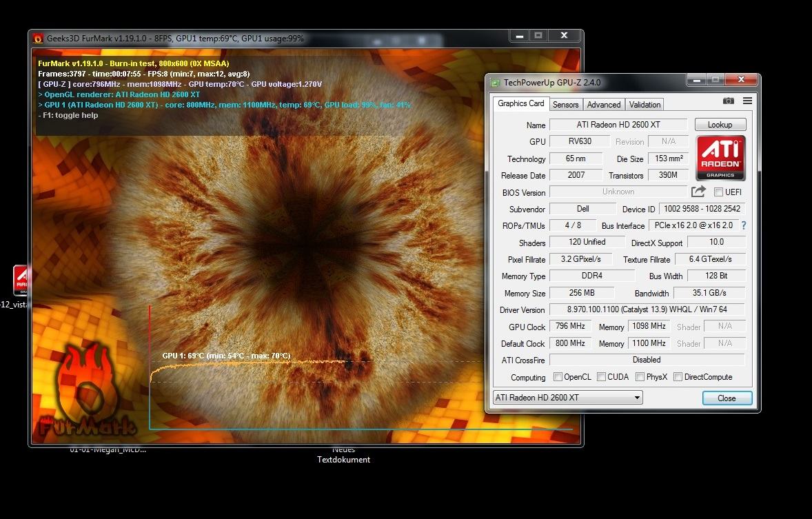Screen dimensions: 812x519
Task: Maximize the FurMark window
Action: click(x=538, y=36)
